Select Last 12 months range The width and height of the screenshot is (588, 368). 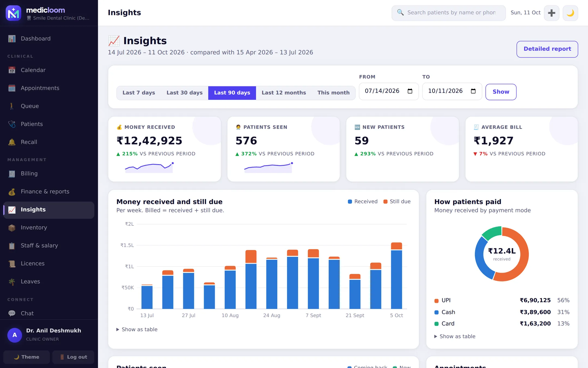tap(284, 93)
